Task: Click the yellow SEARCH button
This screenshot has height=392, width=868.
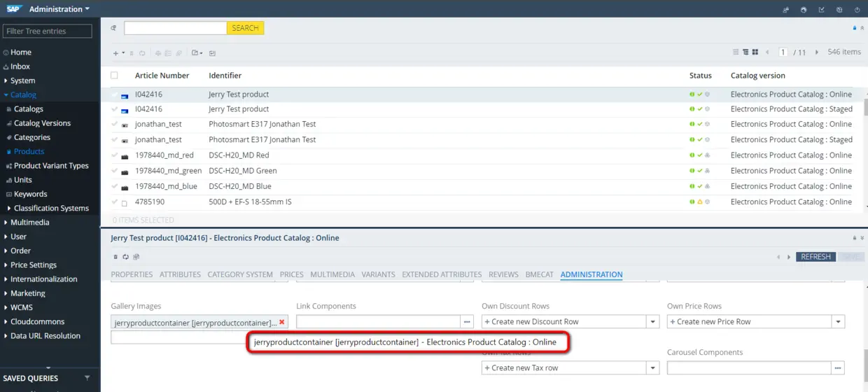Action: click(246, 28)
